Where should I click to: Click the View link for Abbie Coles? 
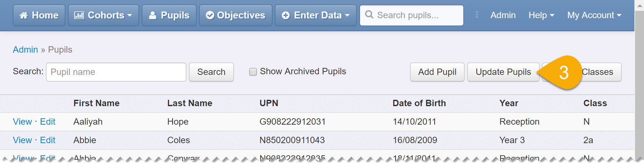(22, 140)
